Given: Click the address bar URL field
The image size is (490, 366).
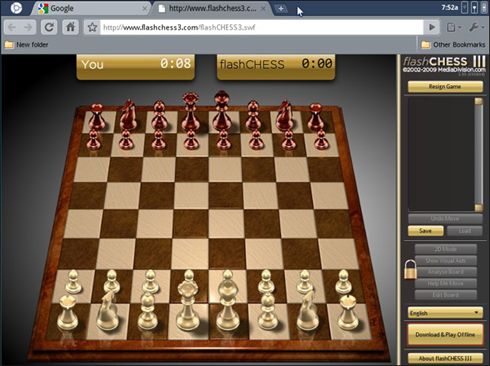Looking at the screenshot, I should tap(262, 27).
